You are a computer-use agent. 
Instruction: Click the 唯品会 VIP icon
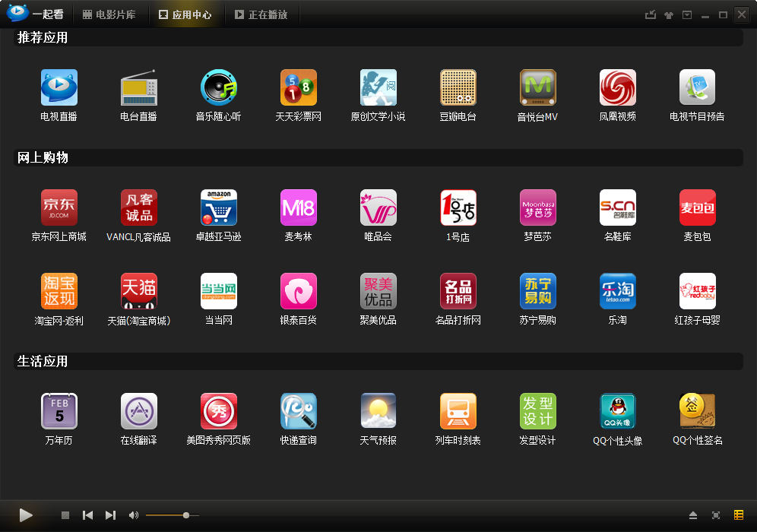[378, 207]
